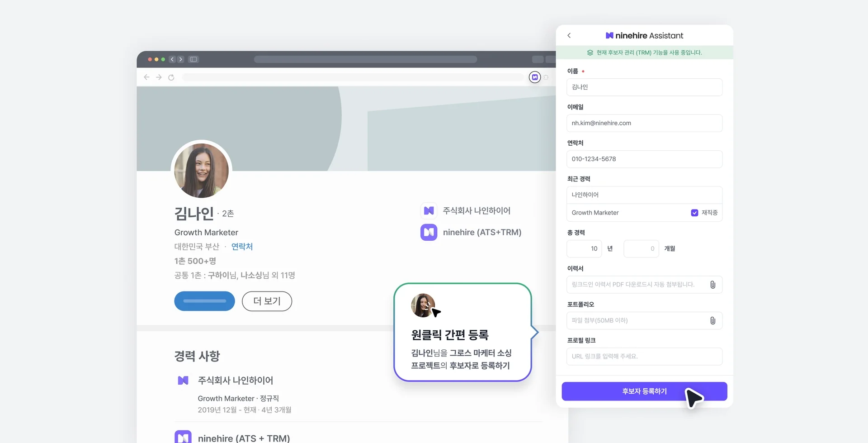The height and width of the screenshot is (443, 868).
Task: Click the 대한민국 부산 location text
Action: pos(197,247)
